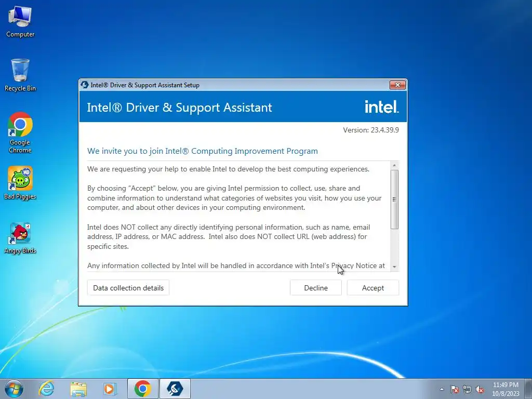532x399 pixels.
Task: Click Intel Driver Assistant taskbar button
Action: pyautogui.click(x=175, y=389)
